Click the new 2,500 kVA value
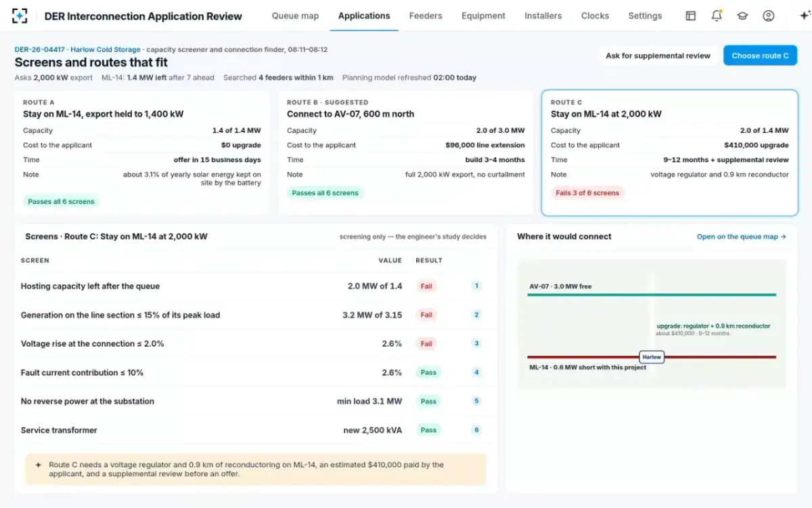This screenshot has width=812, height=508. tap(372, 430)
